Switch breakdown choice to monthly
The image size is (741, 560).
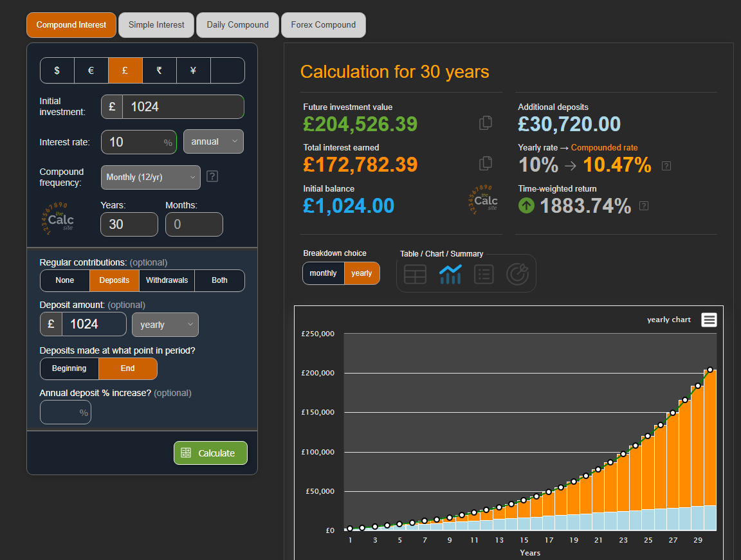coord(323,273)
